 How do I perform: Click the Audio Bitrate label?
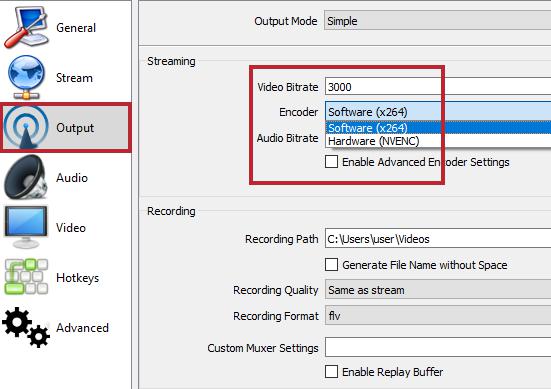pyautogui.click(x=287, y=138)
